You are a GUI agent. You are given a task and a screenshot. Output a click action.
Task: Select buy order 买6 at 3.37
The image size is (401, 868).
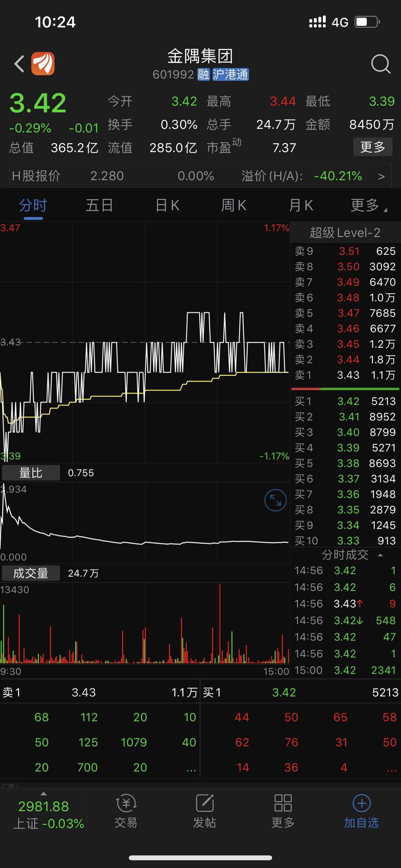[x=345, y=479]
